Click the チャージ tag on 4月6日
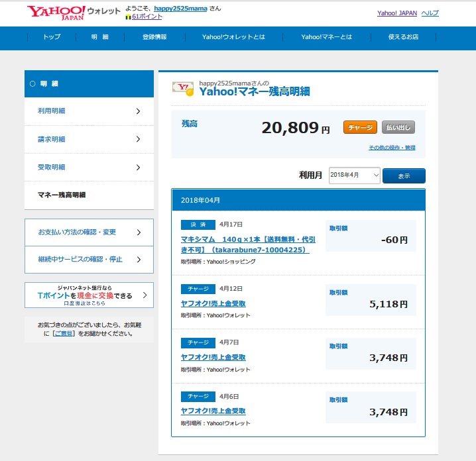Image resolution: width=476 pixels, height=461 pixels. pos(198,396)
